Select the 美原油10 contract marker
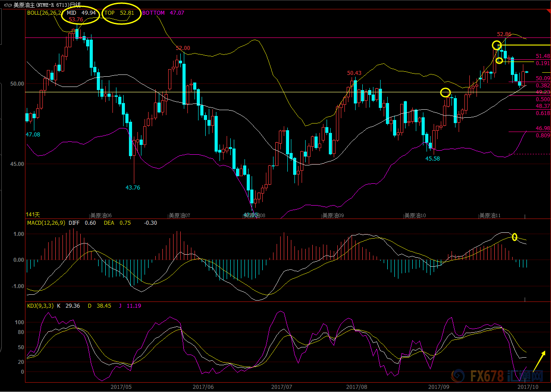Screen dimensions: 551x392 [415, 215]
